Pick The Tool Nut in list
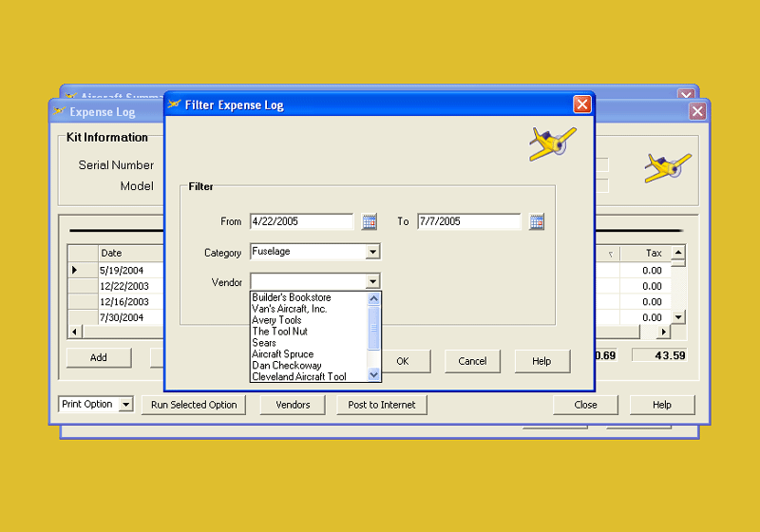This screenshot has width=760, height=532. (x=280, y=332)
